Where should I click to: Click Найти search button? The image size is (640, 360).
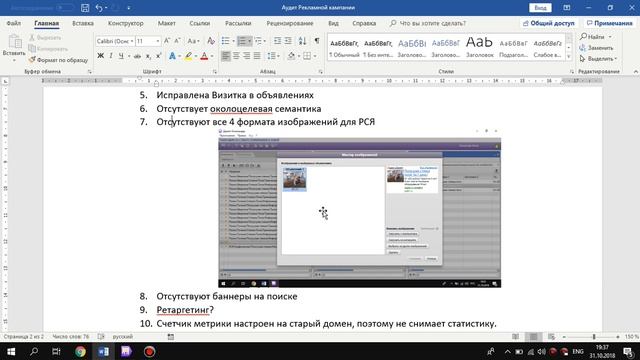(x=592, y=37)
